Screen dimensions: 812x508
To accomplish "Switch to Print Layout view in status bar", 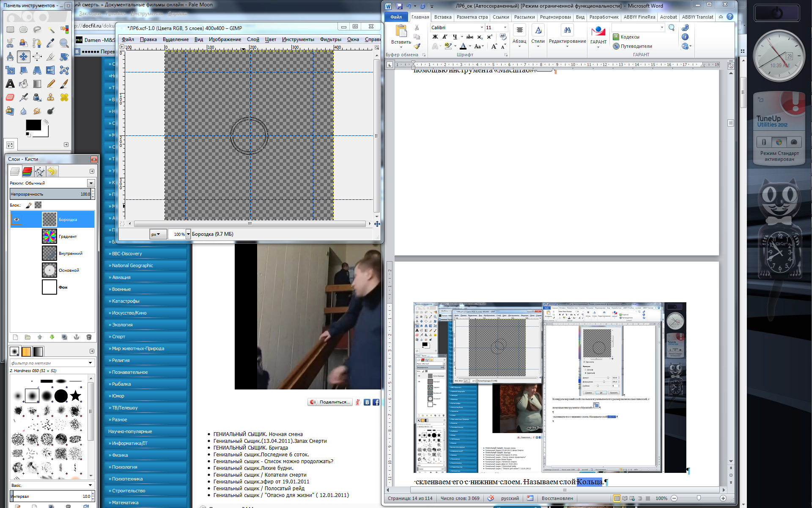I will tap(617, 498).
